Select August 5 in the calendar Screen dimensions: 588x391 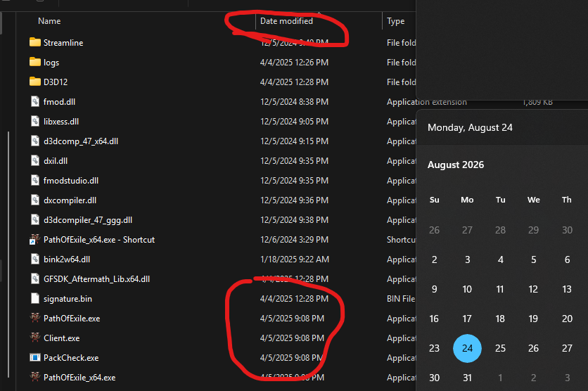pyautogui.click(x=534, y=259)
